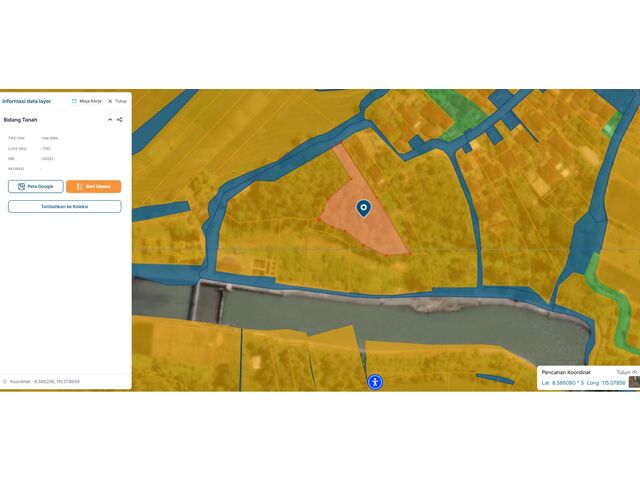Click the Informasi data layer heading
The height and width of the screenshot is (480, 640).
tap(27, 101)
